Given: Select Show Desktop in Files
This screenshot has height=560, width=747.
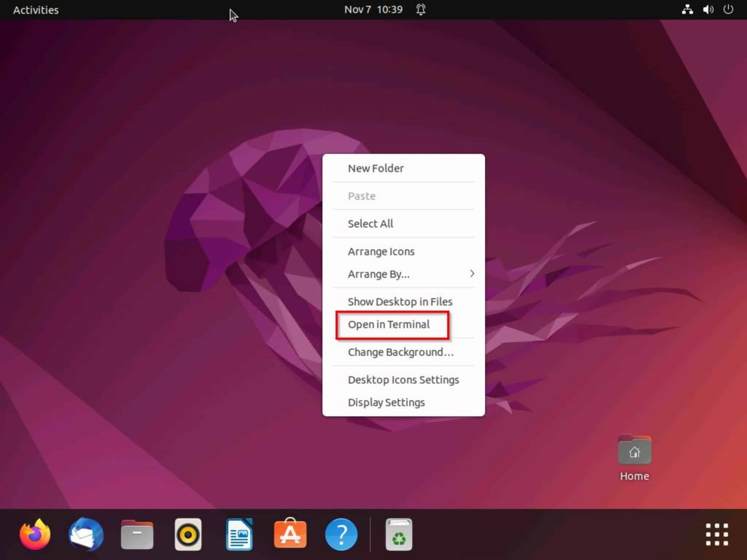Looking at the screenshot, I should coord(403,302).
